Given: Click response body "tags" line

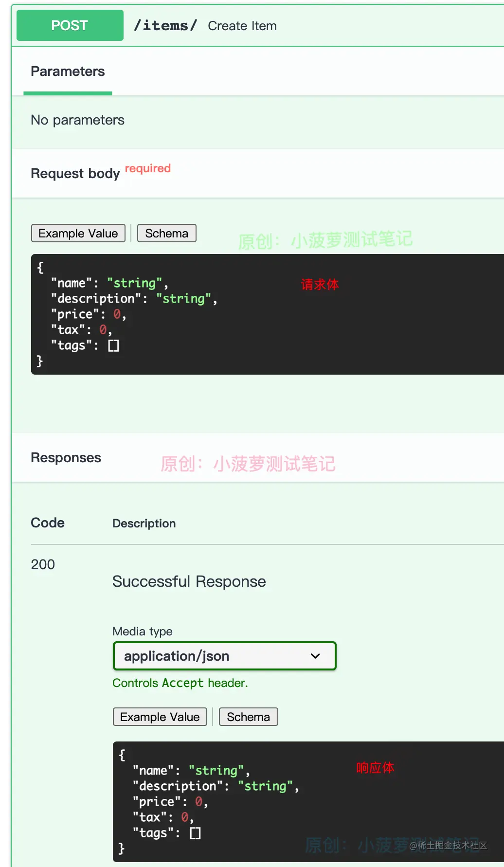Looking at the screenshot, I should (167, 833).
